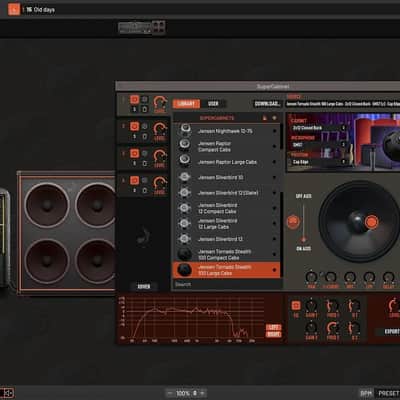This screenshot has height=400, width=400.
Task: Select Jensen Silverbird 12 Compact Cabs
Action: 227,208
